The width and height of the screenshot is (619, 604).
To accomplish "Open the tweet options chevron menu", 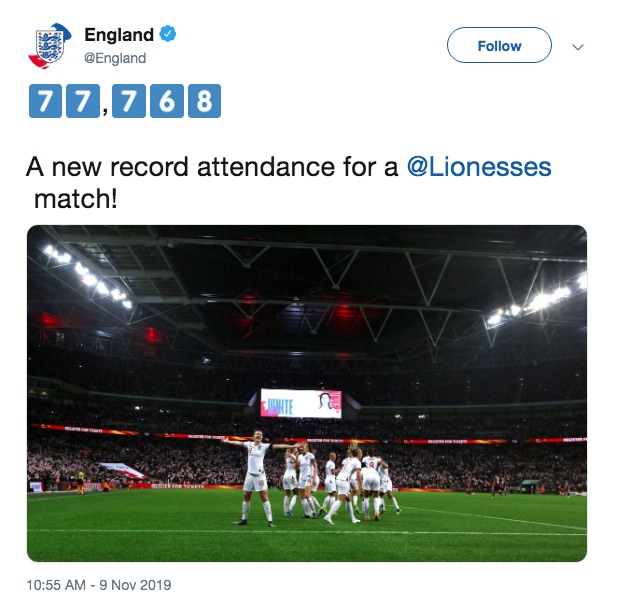I will click(x=577, y=46).
